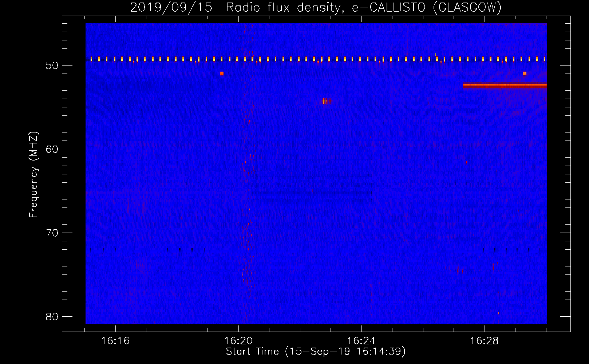Select the 16:20 time tick label
Viewport: 589px width, 364px height.
pyautogui.click(x=238, y=341)
